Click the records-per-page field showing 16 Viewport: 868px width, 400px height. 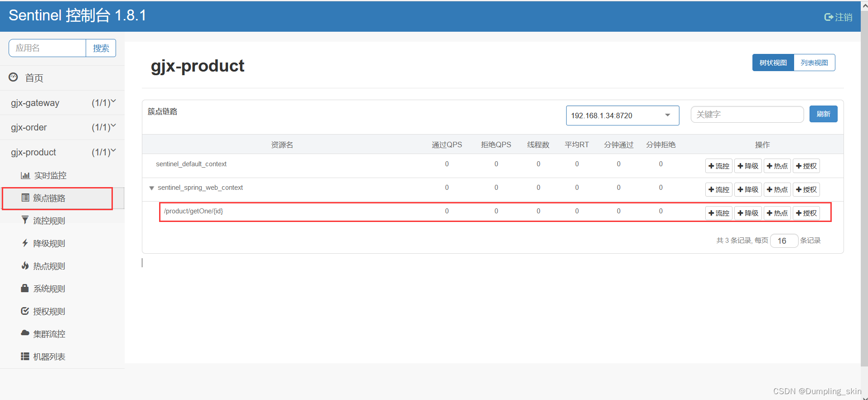tap(784, 241)
